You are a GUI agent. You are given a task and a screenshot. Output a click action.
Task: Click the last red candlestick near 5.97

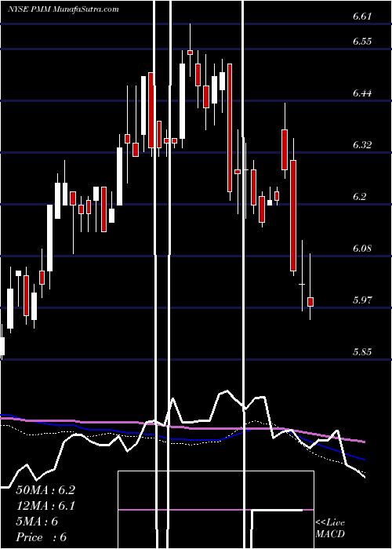point(310,302)
